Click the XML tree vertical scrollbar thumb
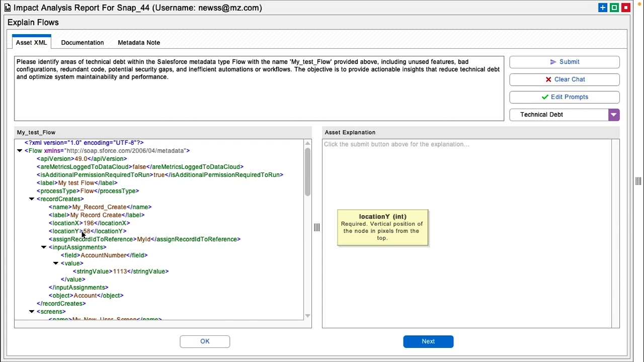Screen dimensions: 644x362 click(x=307, y=172)
